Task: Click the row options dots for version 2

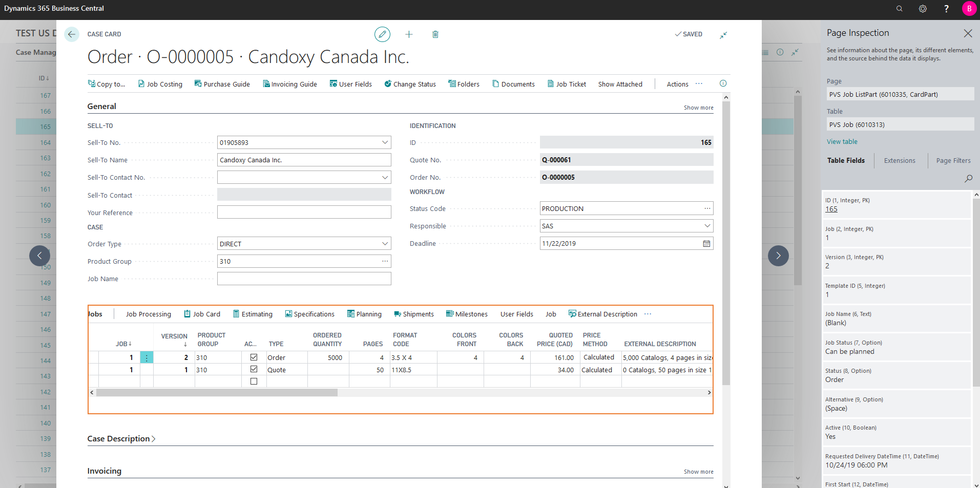Action: click(x=147, y=357)
